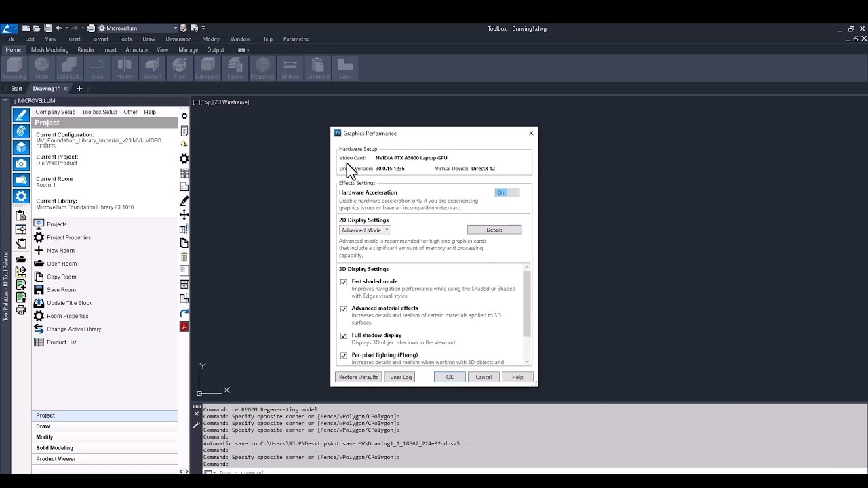
Task: Open the Layers ribbon panel
Action: click(235, 68)
